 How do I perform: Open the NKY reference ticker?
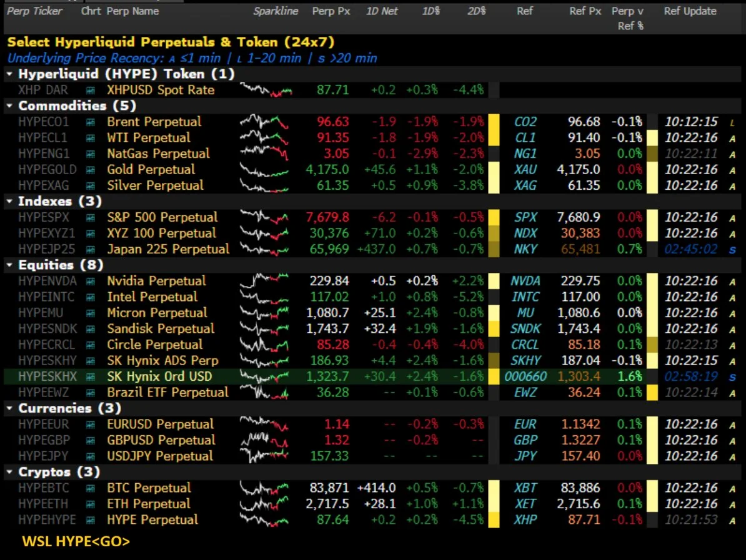(525, 250)
